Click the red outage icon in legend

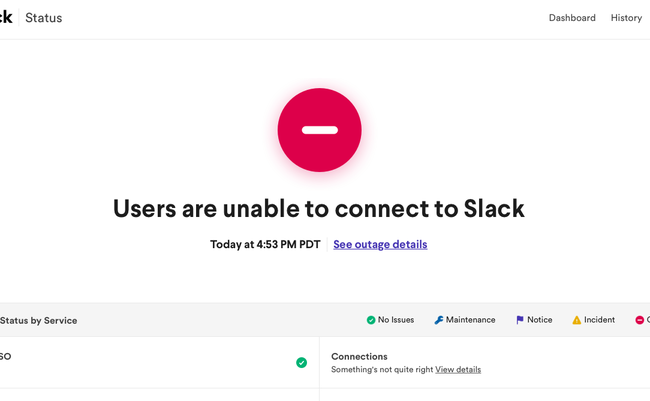click(640, 320)
